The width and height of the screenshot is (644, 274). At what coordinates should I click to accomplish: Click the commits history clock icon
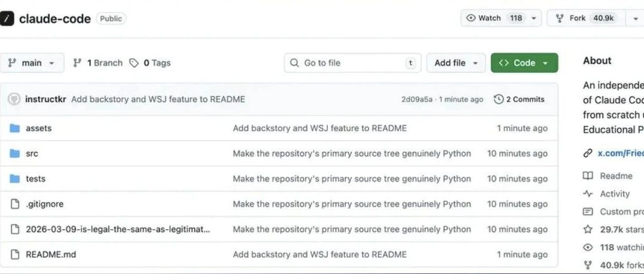click(499, 99)
